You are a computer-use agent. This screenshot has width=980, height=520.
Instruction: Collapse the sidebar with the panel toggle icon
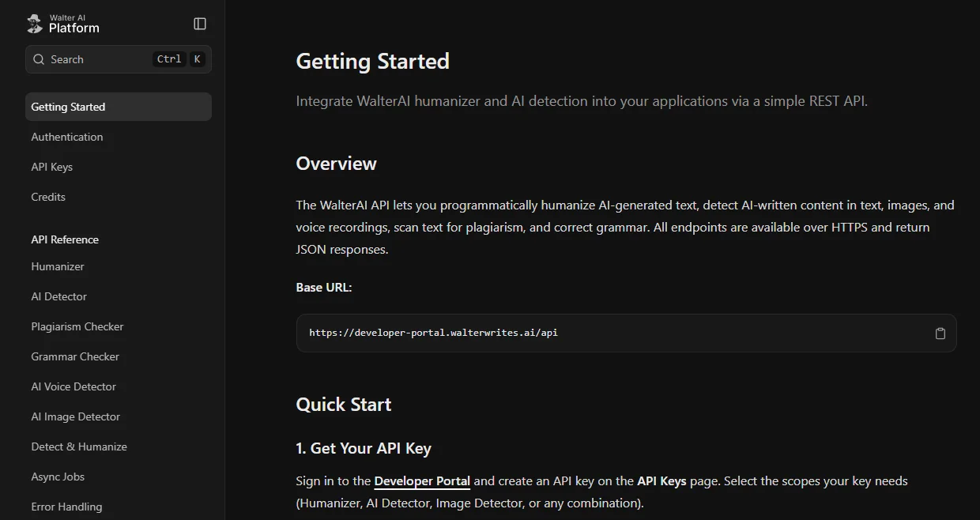tap(200, 24)
